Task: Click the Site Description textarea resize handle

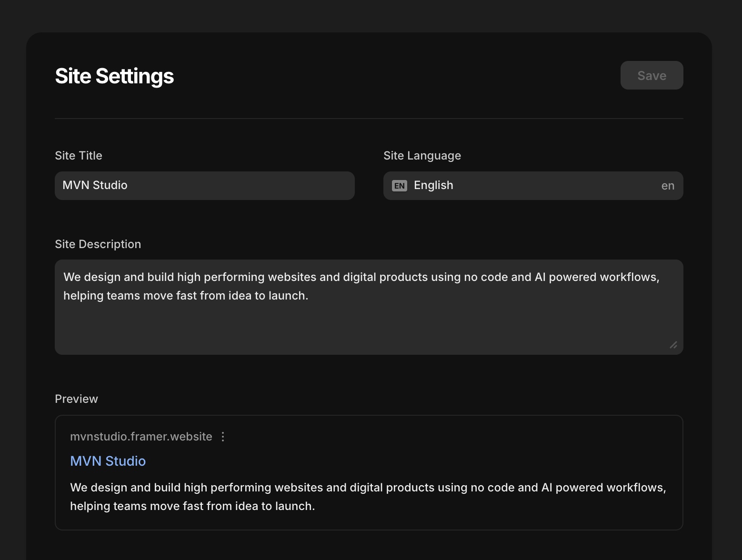Action: click(673, 345)
